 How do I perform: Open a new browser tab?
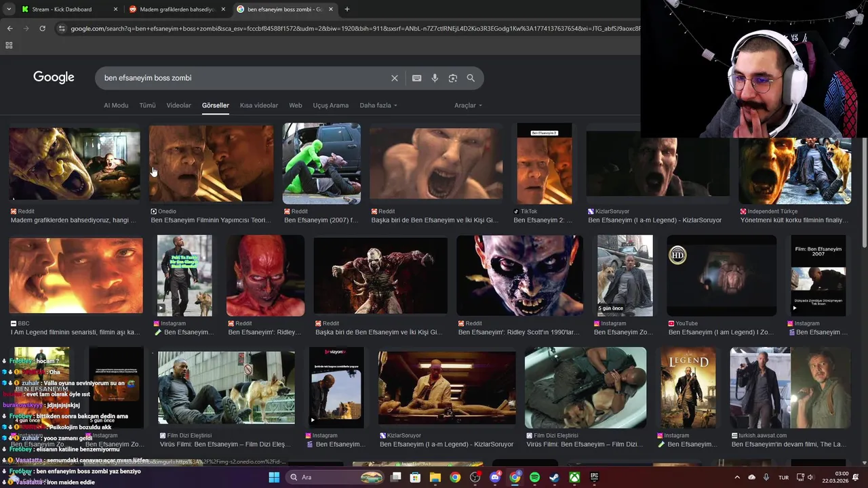347,9
